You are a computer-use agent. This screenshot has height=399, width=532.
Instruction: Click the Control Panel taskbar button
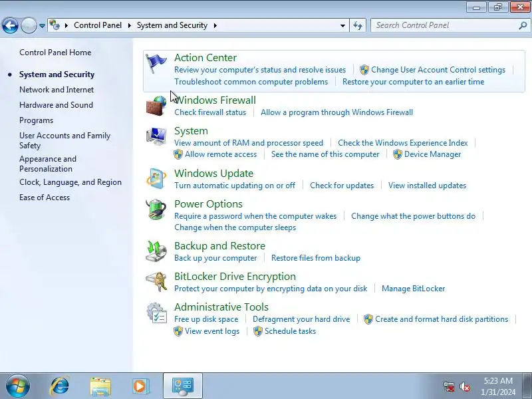(183, 386)
